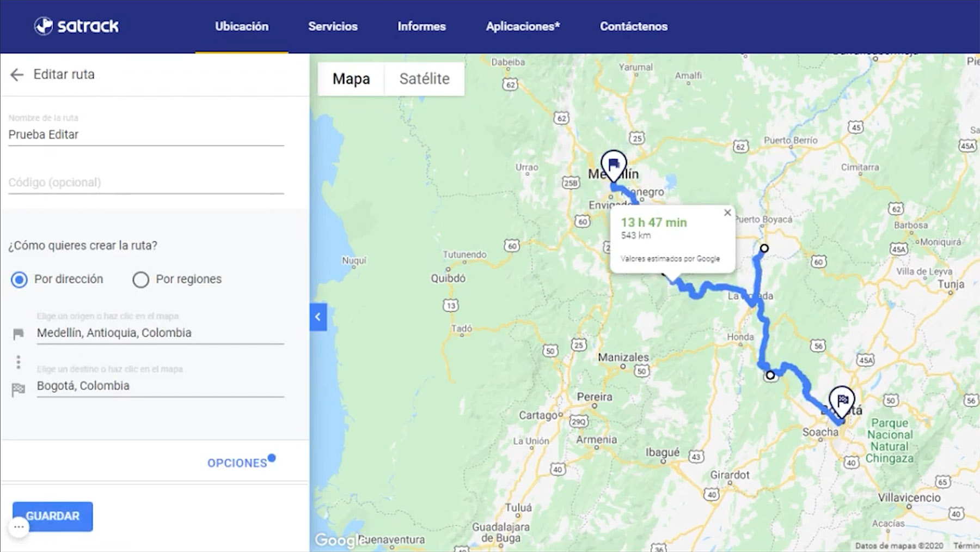This screenshot has height=552, width=980.
Task: Open the Informes menu
Action: coord(421,26)
